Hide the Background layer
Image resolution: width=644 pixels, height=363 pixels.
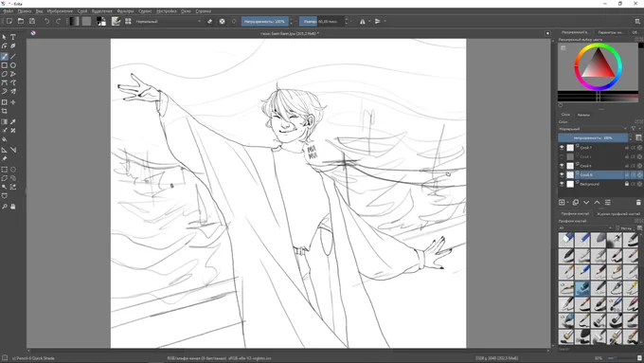pyautogui.click(x=562, y=184)
